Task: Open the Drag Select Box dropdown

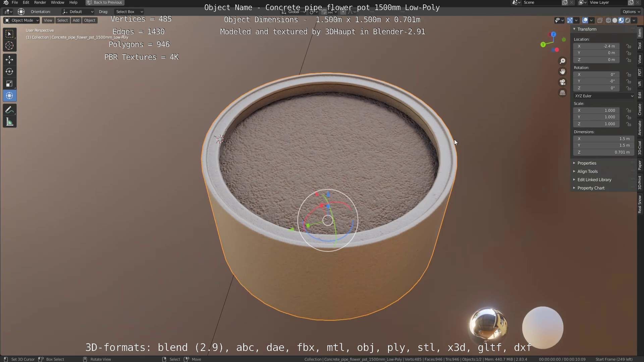Action: point(129,12)
